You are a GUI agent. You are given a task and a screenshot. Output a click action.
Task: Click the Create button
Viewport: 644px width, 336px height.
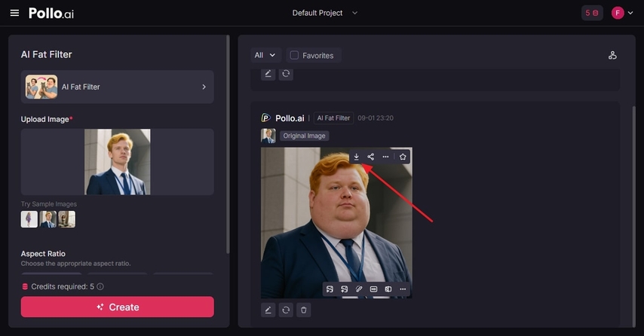click(117, 307)
